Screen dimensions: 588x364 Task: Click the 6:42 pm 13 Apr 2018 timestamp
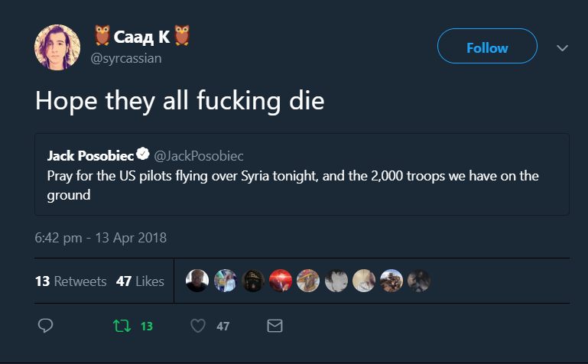100,237
